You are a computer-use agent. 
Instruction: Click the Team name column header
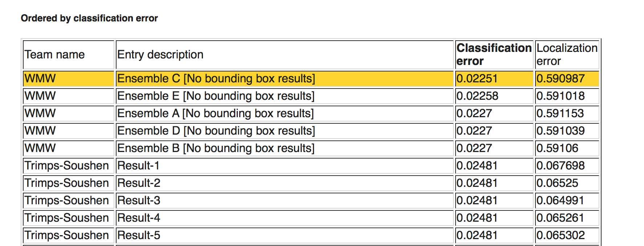coord(54,54)
